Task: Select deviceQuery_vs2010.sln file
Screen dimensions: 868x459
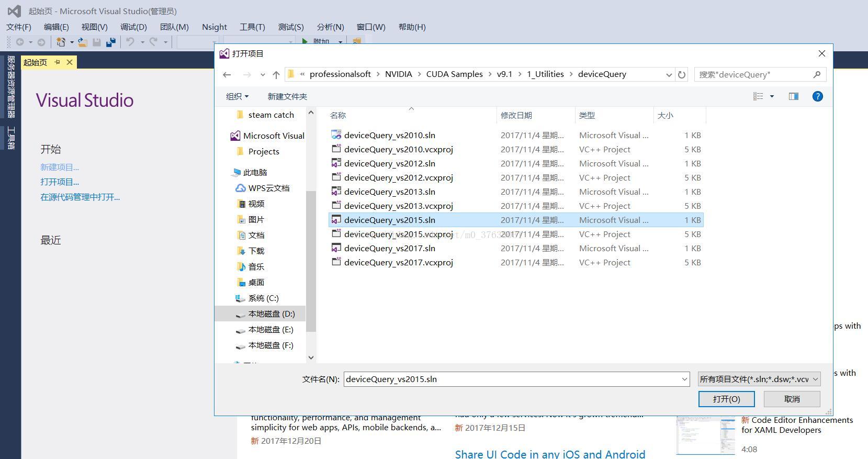Action: click(389, 135)
